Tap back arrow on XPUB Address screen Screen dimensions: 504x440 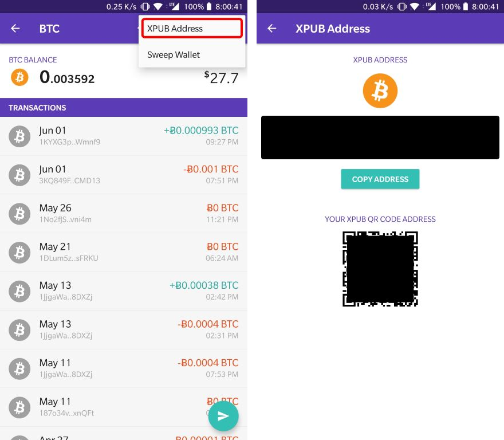click(x=272, y=29)
